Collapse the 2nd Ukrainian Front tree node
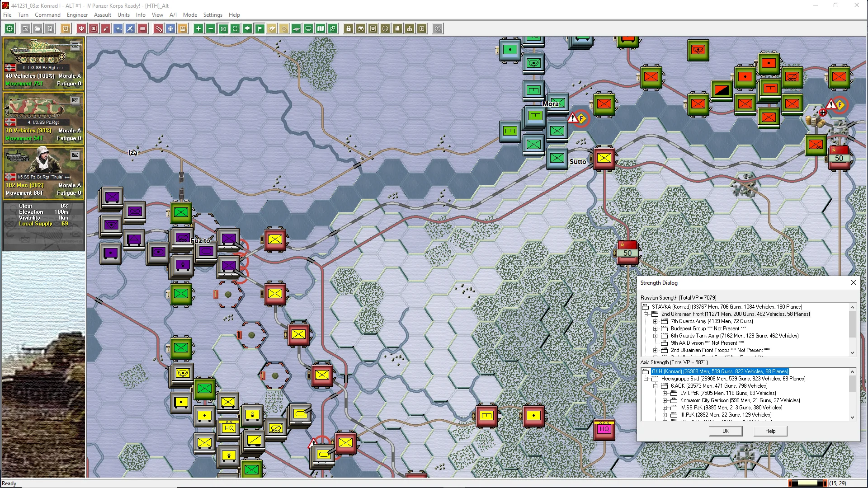The image size is (868, 488). tap(646, 314)
